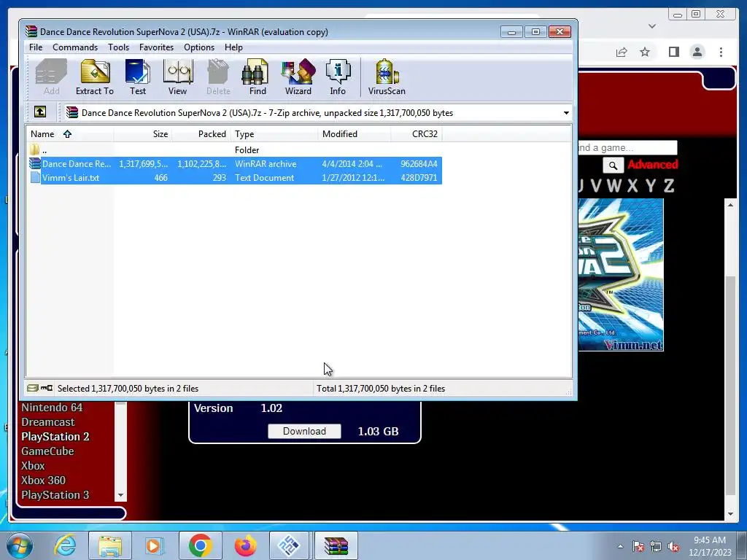This screenshot has width=747, height=560.
Task: Open Windows Start menu orb
Action: (x=20, y=545)
